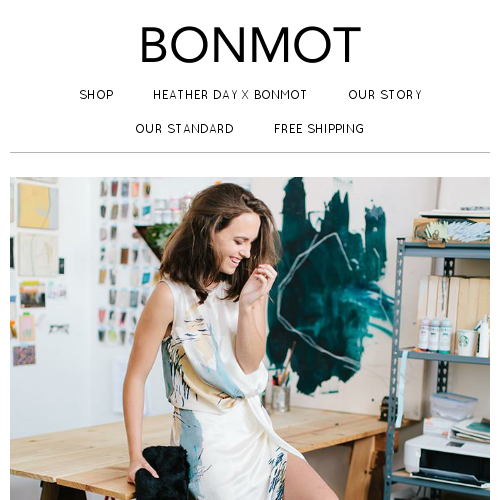Click the Starbucks cup on the shelf
The width and height of the screenshot is (500, 500).
tap(466, 342)
